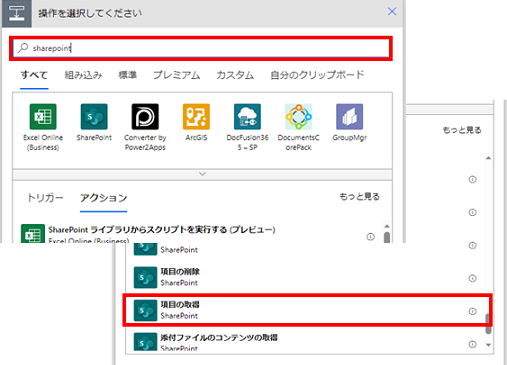Close the operation selection dialog
This screenshot has width=507, height=365.
click(x=392, y=12)
